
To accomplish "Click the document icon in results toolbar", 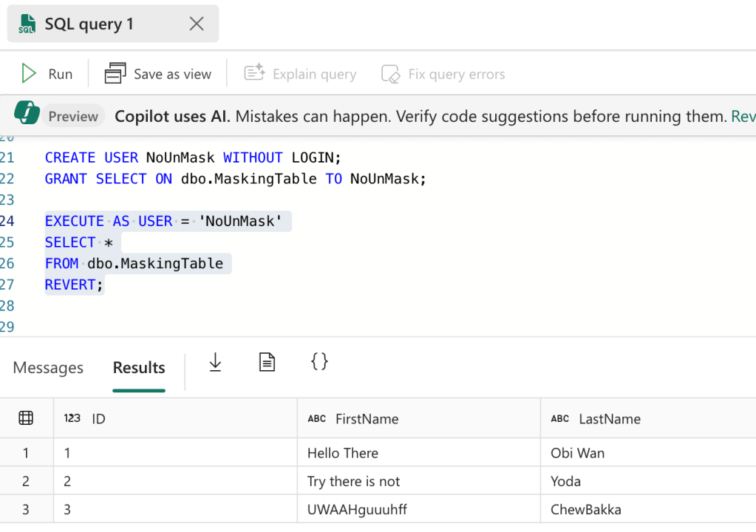I will pyautogui.click(x=267, y=362).
